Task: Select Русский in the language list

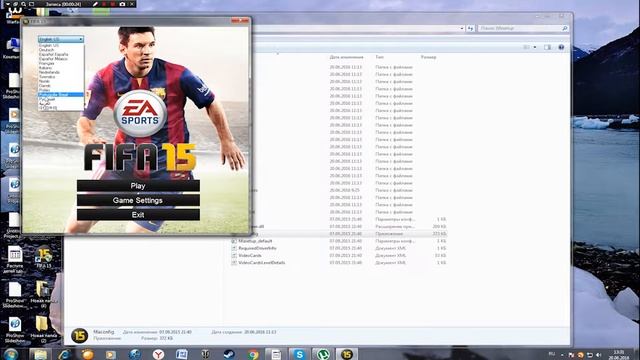Action: point(61,99)
